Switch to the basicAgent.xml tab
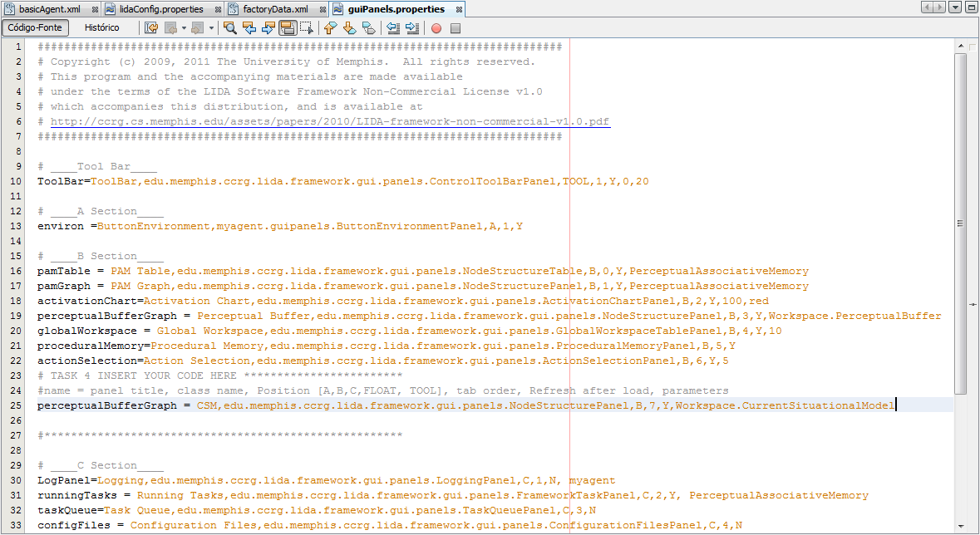 [49, 9]
